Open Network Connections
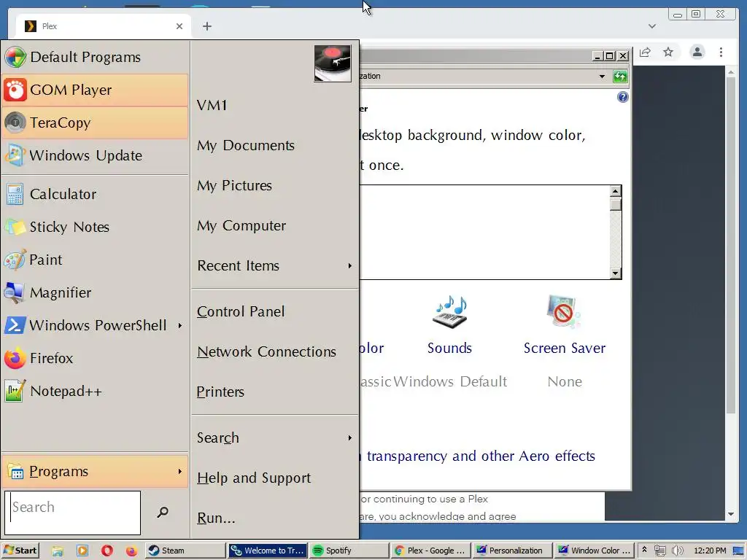Screen dimensions: 747x560 [275, 351]
